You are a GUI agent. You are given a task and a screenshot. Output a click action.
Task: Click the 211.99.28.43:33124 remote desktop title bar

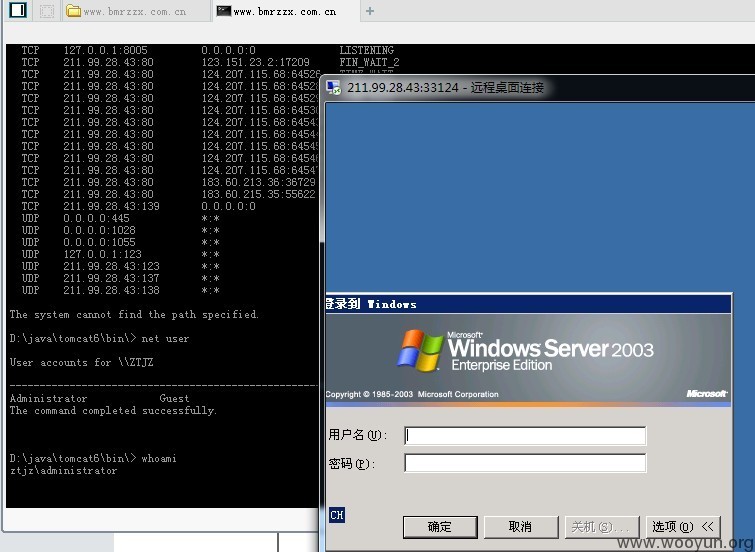click(537, 88)
